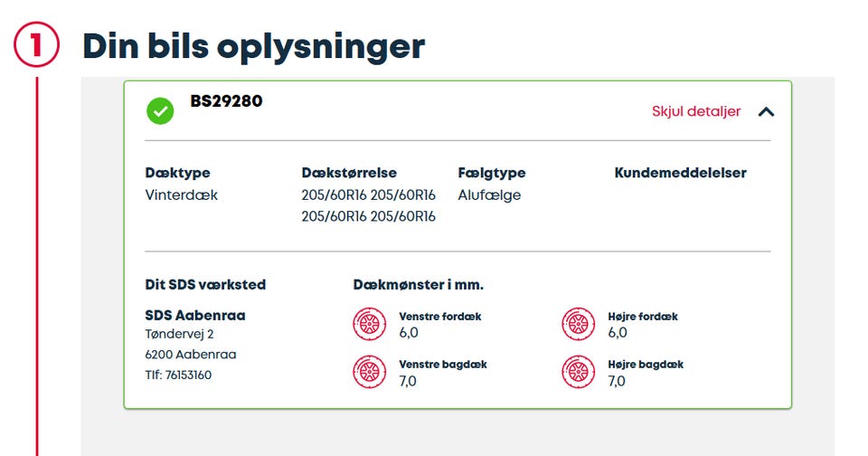Click the 'SDS Aabenraa' workshop name
868x456 pixels.
click(195, 316)
